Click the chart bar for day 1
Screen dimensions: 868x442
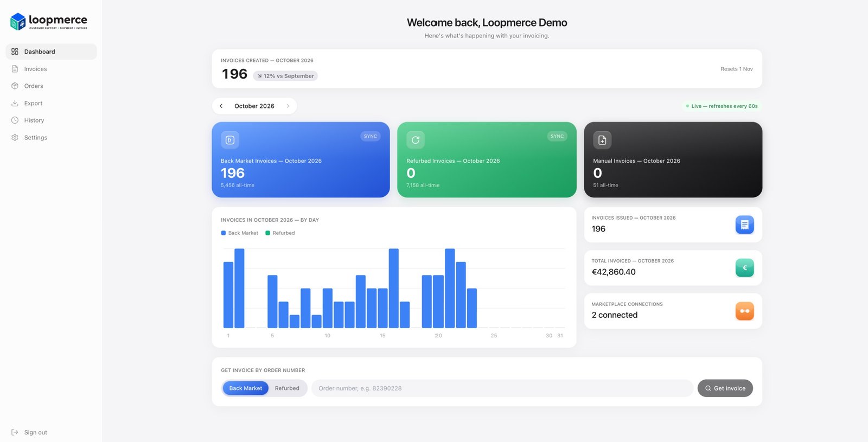click(x=228, y=295)
